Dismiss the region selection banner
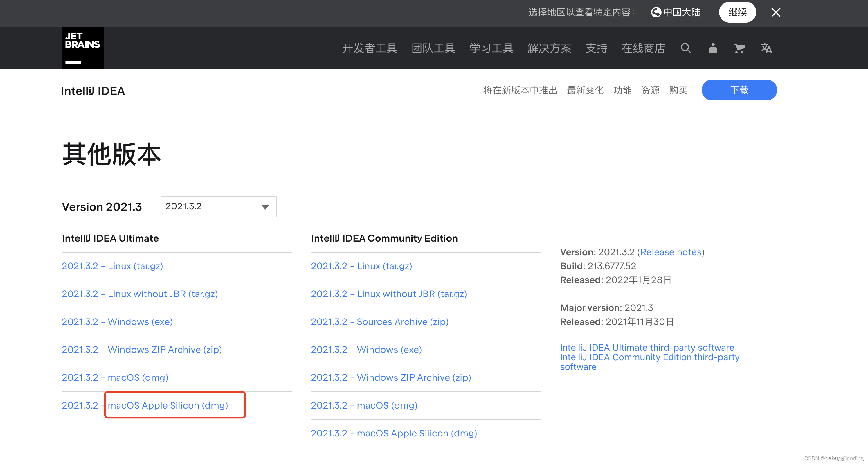 776,12
